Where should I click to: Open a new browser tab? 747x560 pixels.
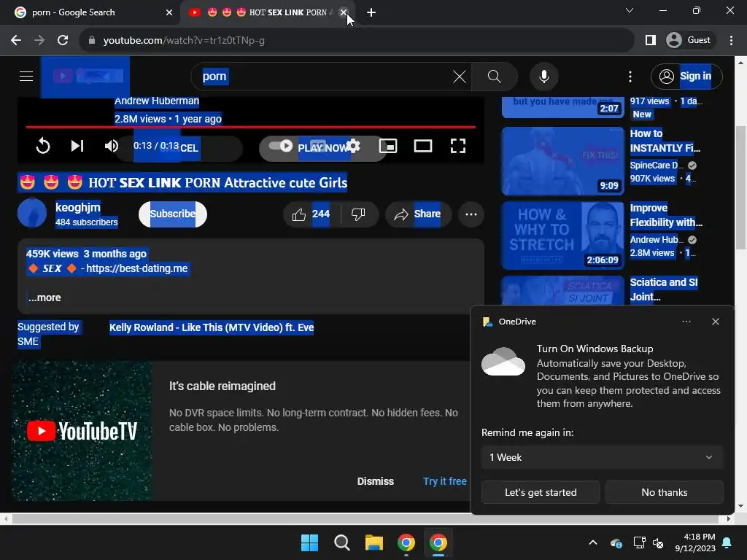(371, 12)
